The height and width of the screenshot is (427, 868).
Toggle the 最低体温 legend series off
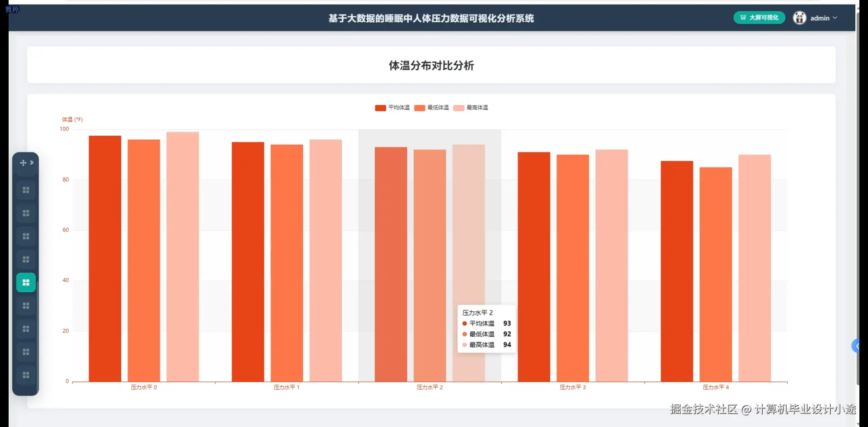[x=431, y=108]
